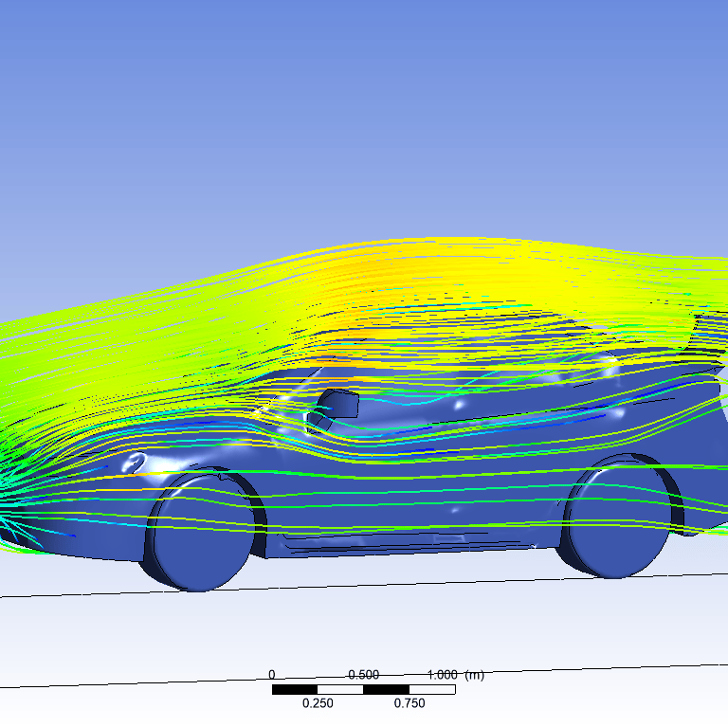Click the "0.750" scale label
The width and height of the screenshot is (728, 727).
(x=409, y=703)
